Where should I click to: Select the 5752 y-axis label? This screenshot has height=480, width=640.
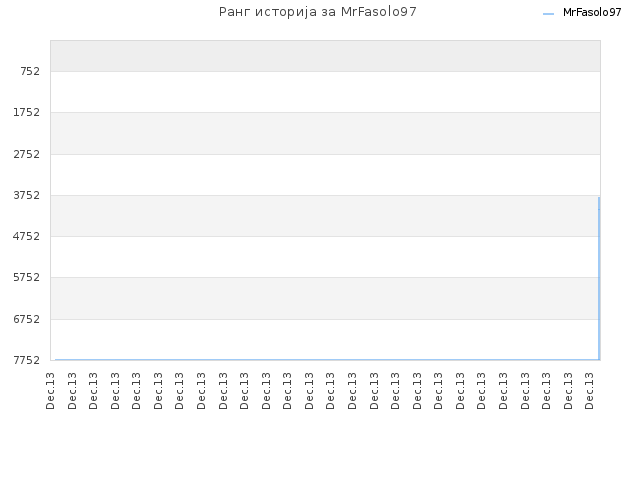[x=27, y=277]
